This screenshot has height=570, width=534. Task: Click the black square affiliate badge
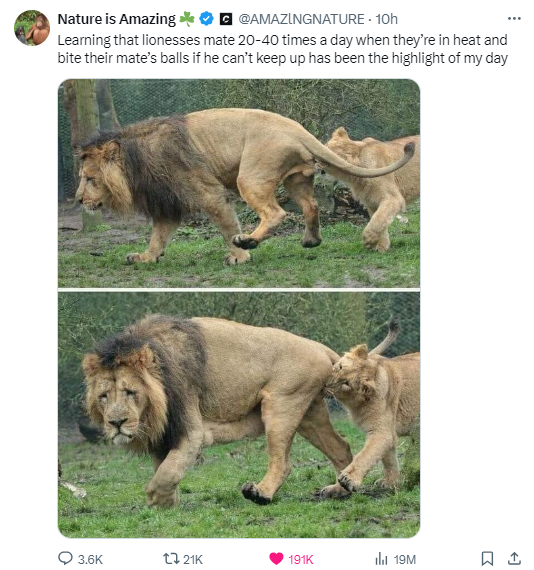point(226,19)
